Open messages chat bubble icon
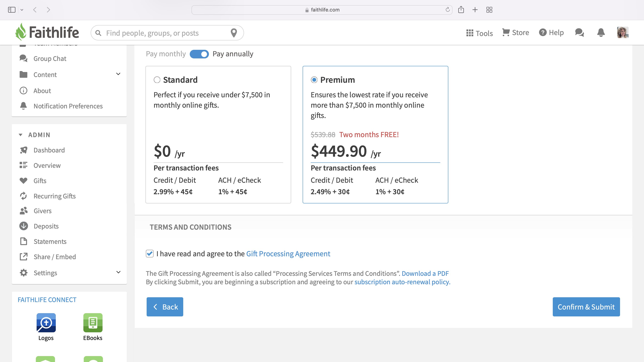 pyautogui.click(x=579, y=33)
